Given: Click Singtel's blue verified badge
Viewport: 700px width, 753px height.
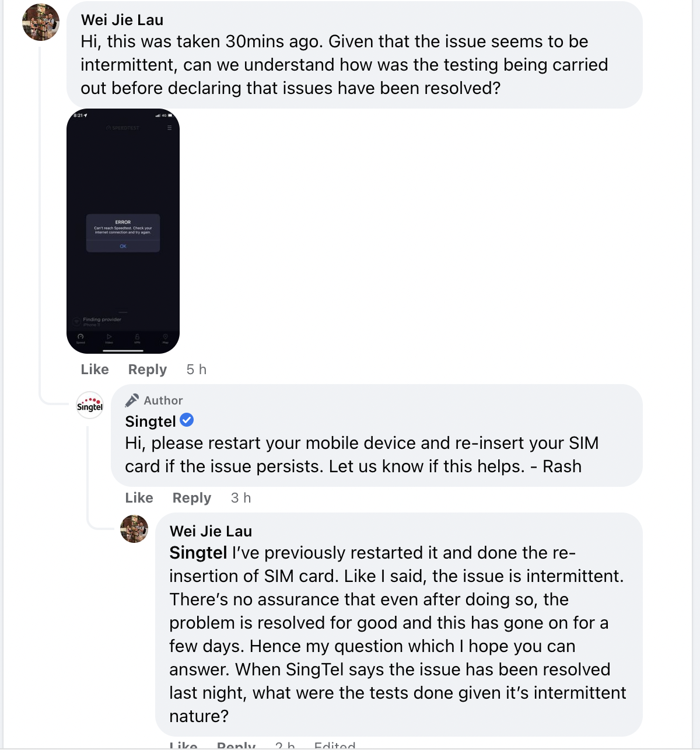Looking at the screenshot, I should click(x=187, y=420).
